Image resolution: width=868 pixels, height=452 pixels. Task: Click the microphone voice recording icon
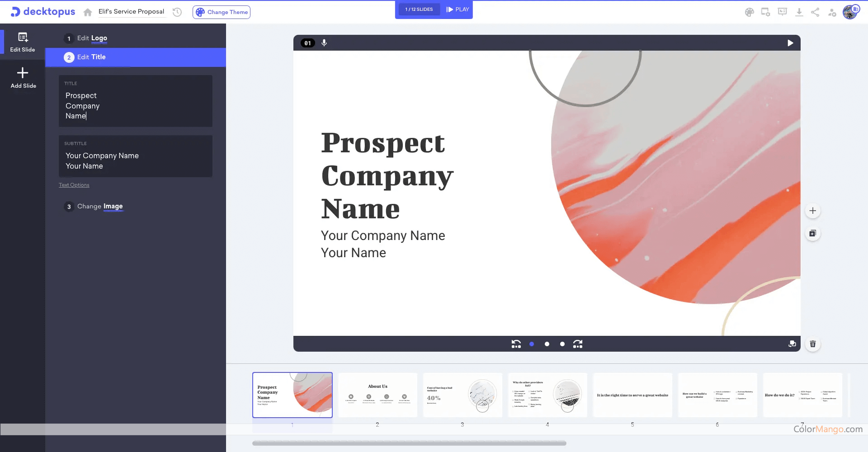[324, 43]
